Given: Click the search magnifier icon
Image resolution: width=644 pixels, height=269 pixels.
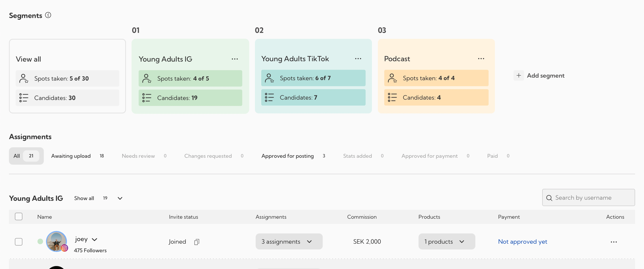Looking at the screenshot, I should 549,198.
